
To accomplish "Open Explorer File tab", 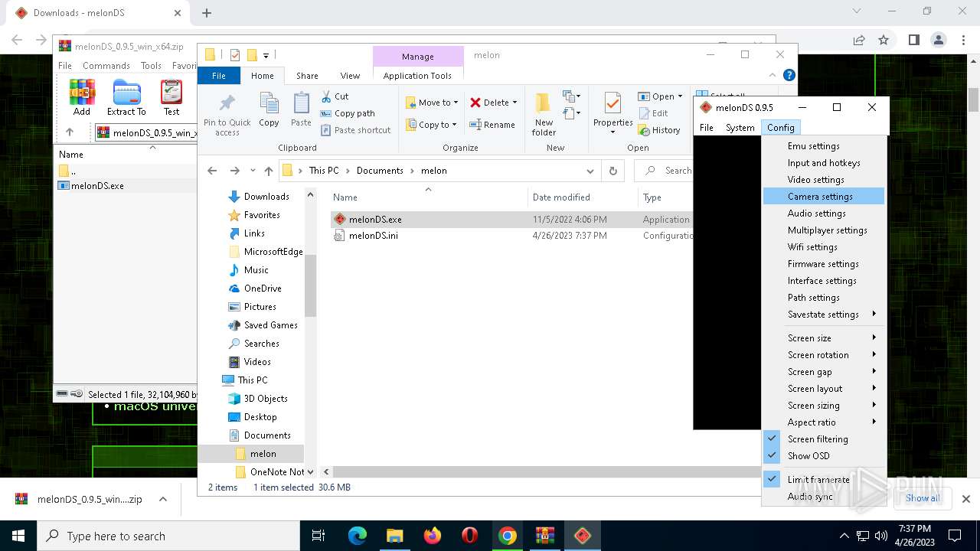I will coord(219,76).
